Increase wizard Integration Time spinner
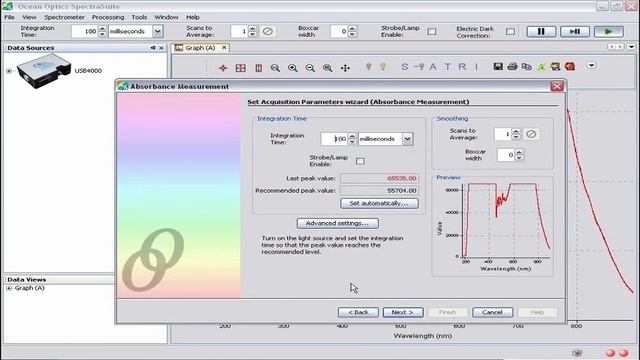Image resolution: width=640 pixels, height=360 pixels. point(352,136)
